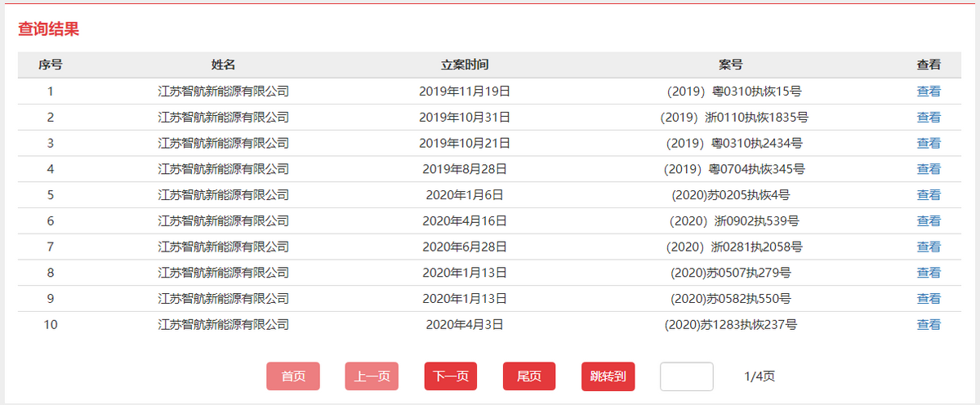Select case number (2020)苏0507执279号

(x=731, y=273)
